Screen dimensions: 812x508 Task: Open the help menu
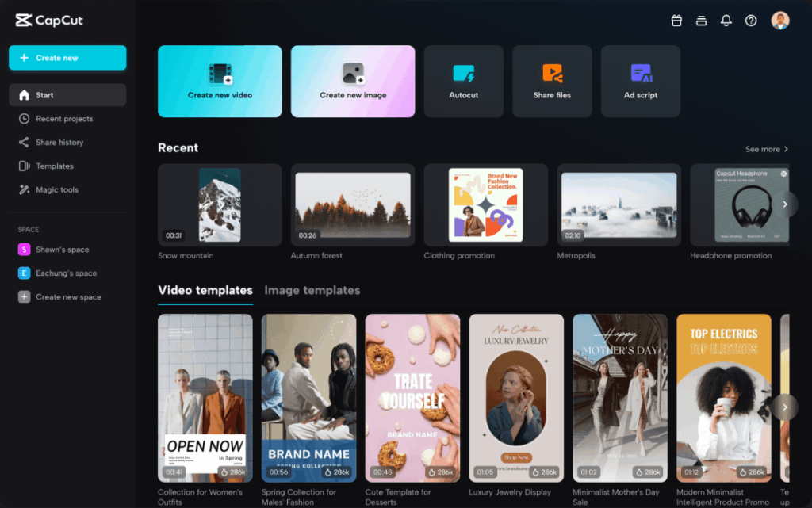pos(751,21)
